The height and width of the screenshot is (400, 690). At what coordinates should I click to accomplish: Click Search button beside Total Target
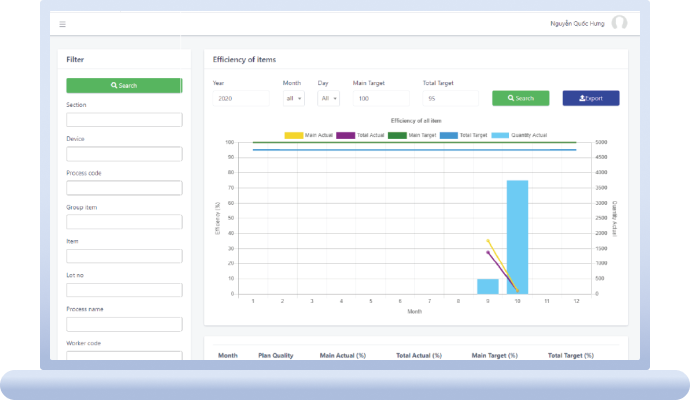pos(520,98)
